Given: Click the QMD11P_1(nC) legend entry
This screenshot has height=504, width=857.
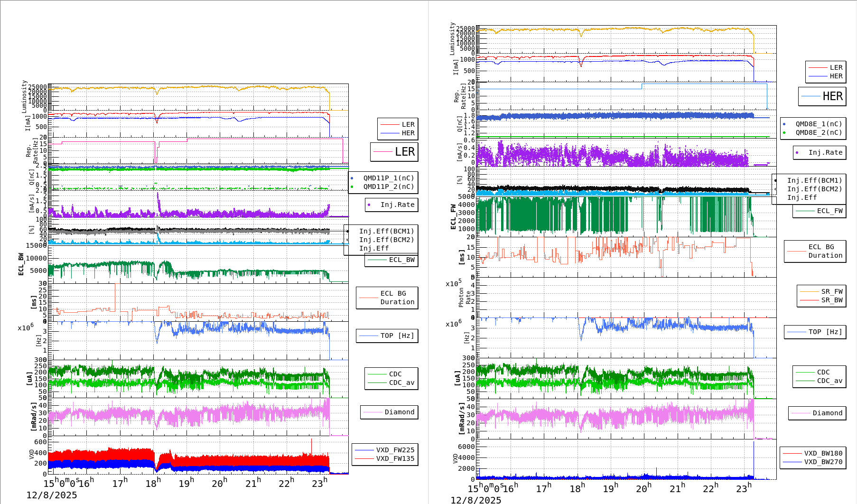Looking at the screenshot, I should (x=388, y=178).
